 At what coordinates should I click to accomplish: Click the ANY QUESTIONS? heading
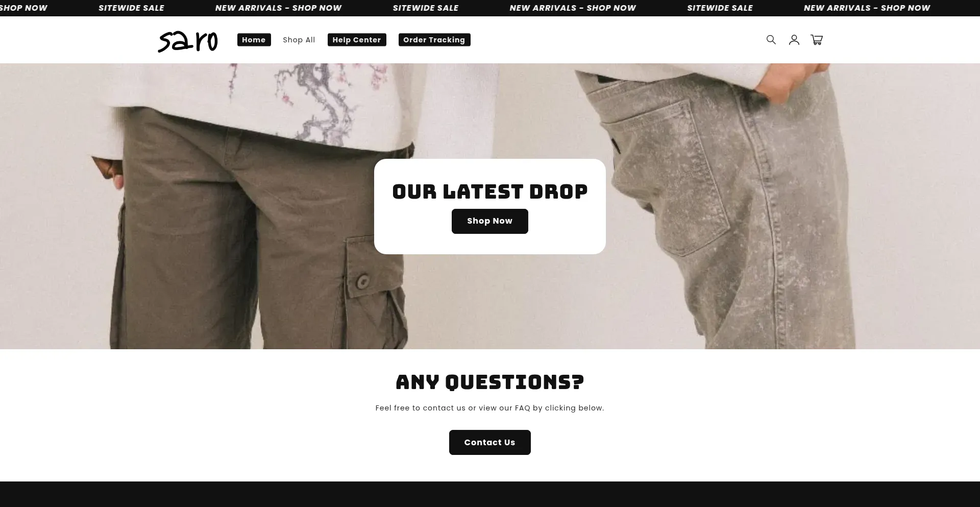tap(489, 382)
